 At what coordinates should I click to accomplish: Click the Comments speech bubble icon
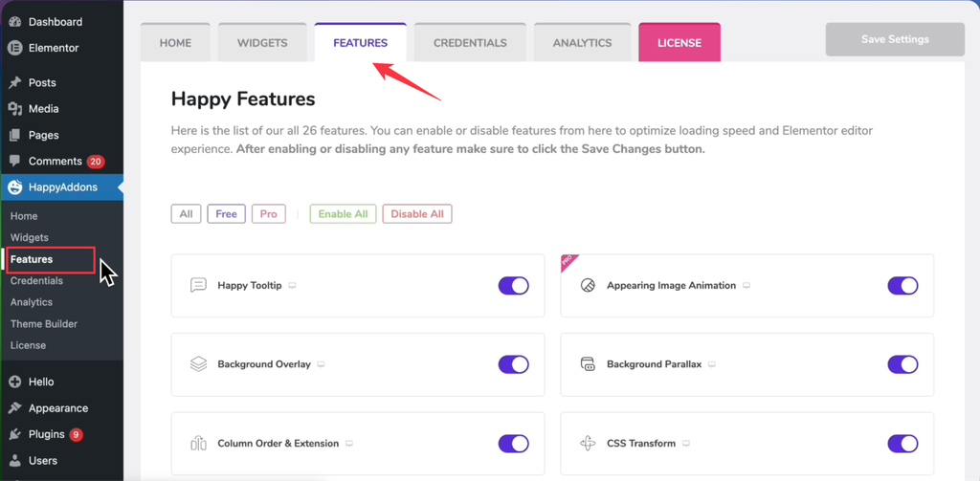click(15, 162)
